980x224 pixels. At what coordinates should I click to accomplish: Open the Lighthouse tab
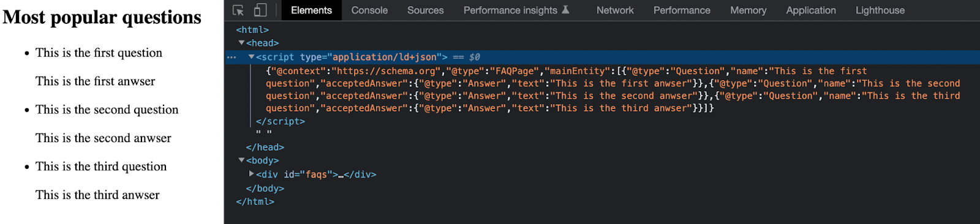click(880, 10)
